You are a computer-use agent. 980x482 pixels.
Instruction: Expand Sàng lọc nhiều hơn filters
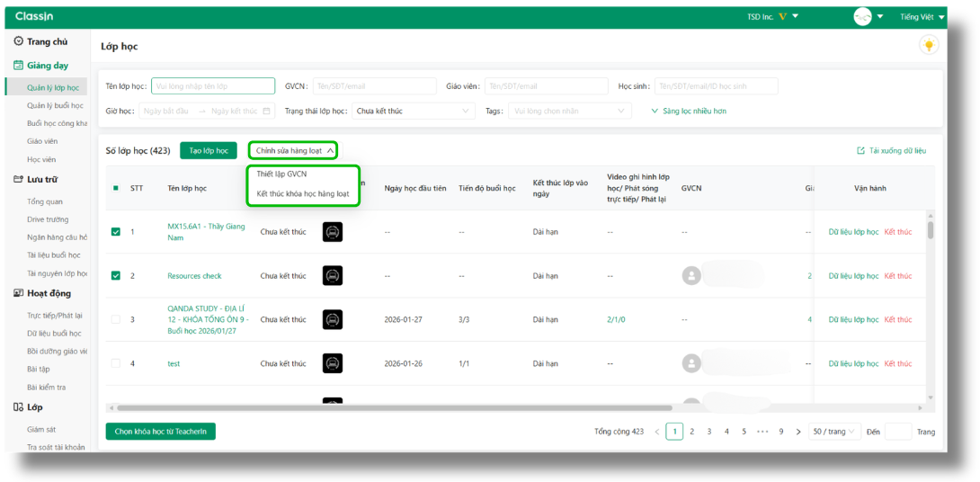689,112
